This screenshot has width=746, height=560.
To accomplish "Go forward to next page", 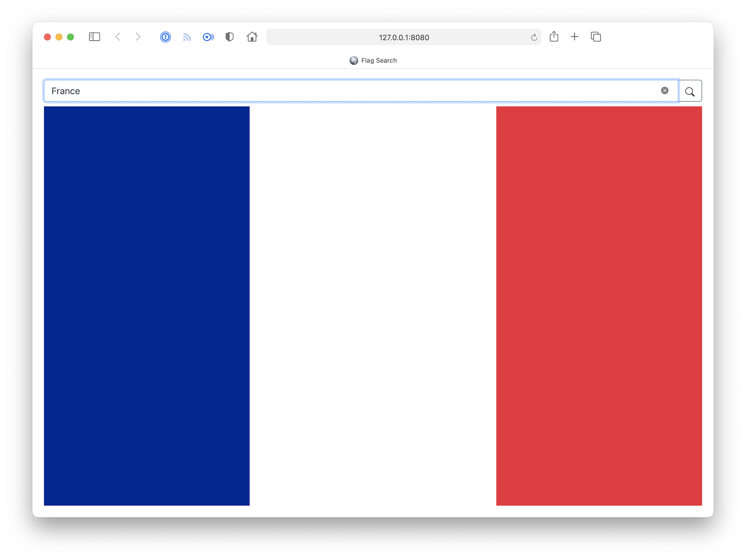I will coord(138,37).
